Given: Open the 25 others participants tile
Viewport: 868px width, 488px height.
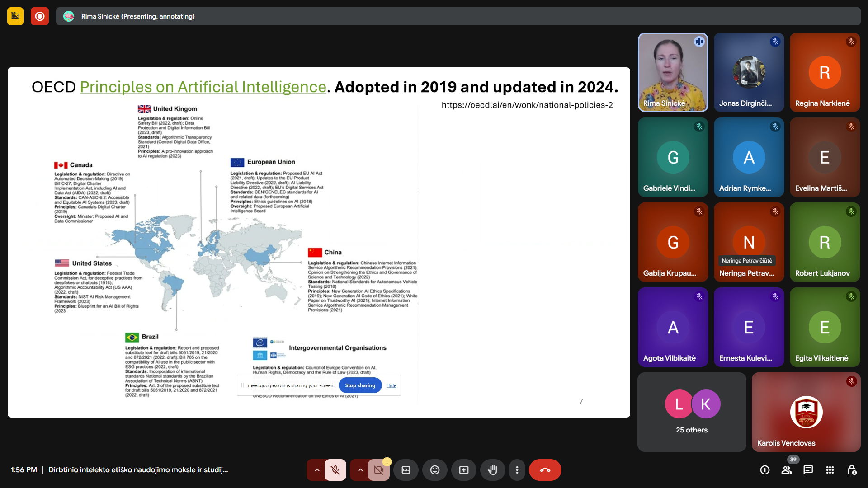Looking at the screenshot, I should tap(692, 412).
